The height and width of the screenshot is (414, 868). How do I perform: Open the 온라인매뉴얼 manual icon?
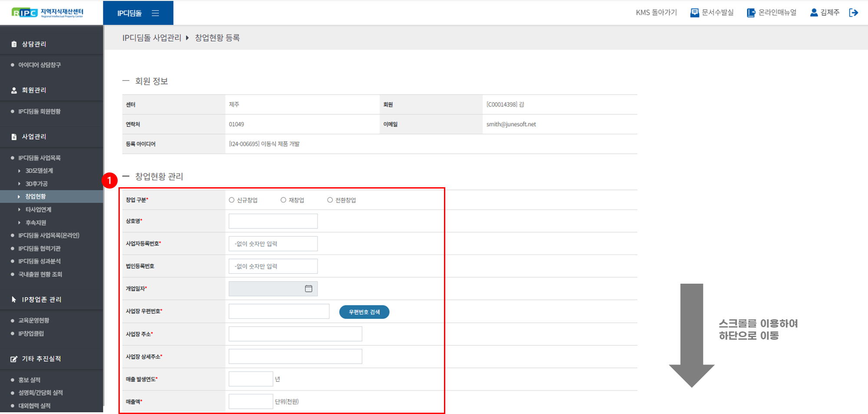point(751,13)
